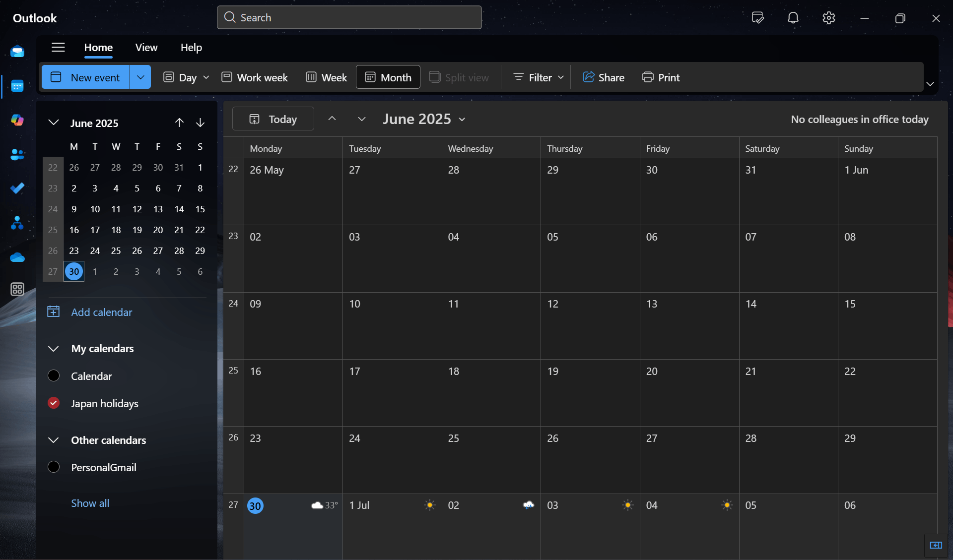
Task: Click the Show all link
Action: 90,503
